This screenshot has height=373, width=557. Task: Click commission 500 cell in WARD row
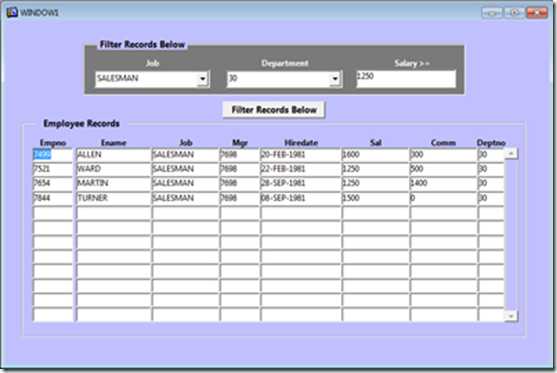[443, 169]
